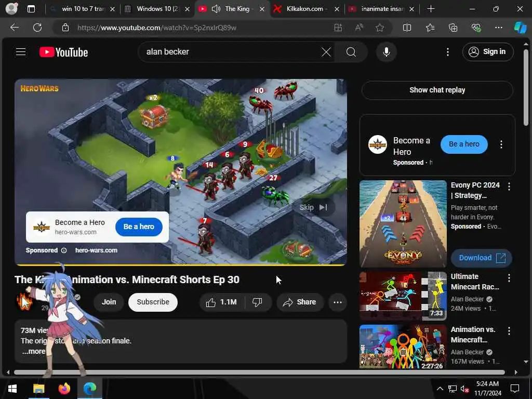Open the Favorites list icon
532x399 pixels.
430,28
